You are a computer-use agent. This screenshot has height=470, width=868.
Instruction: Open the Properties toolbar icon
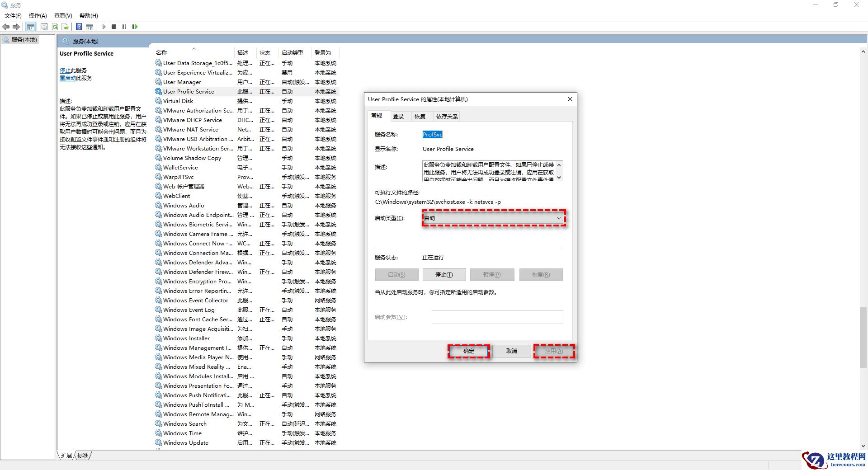point(44,27)
